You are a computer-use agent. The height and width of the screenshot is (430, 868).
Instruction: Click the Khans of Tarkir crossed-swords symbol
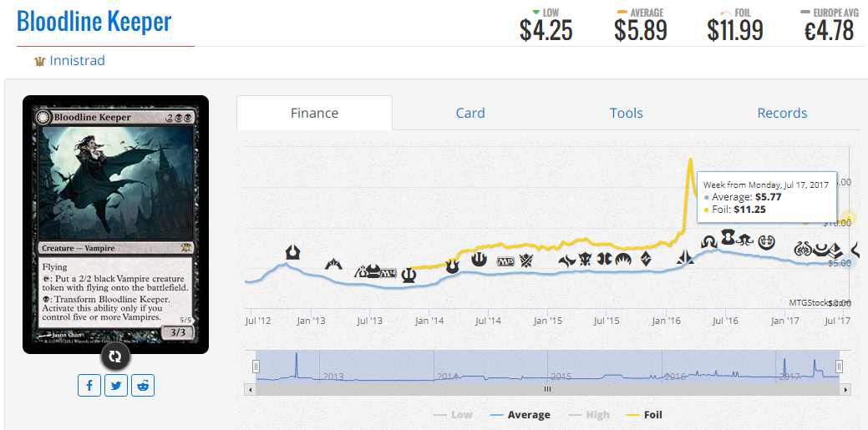point(525,261)
